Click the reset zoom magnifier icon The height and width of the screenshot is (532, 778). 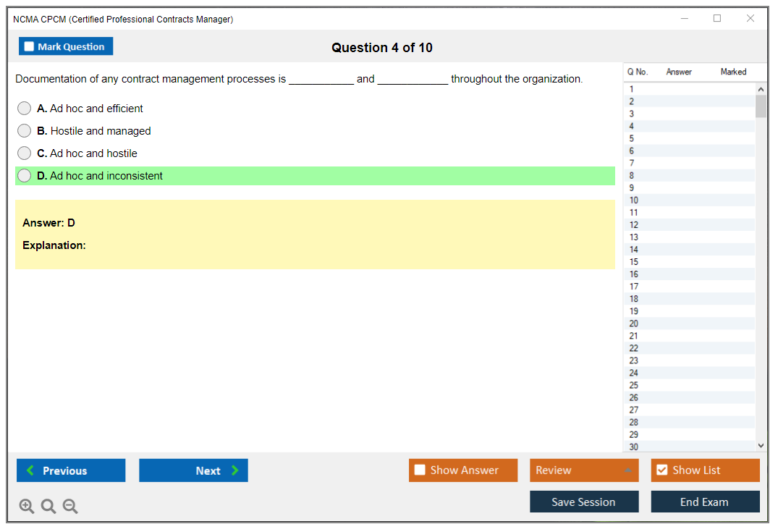tap(48, 507)
